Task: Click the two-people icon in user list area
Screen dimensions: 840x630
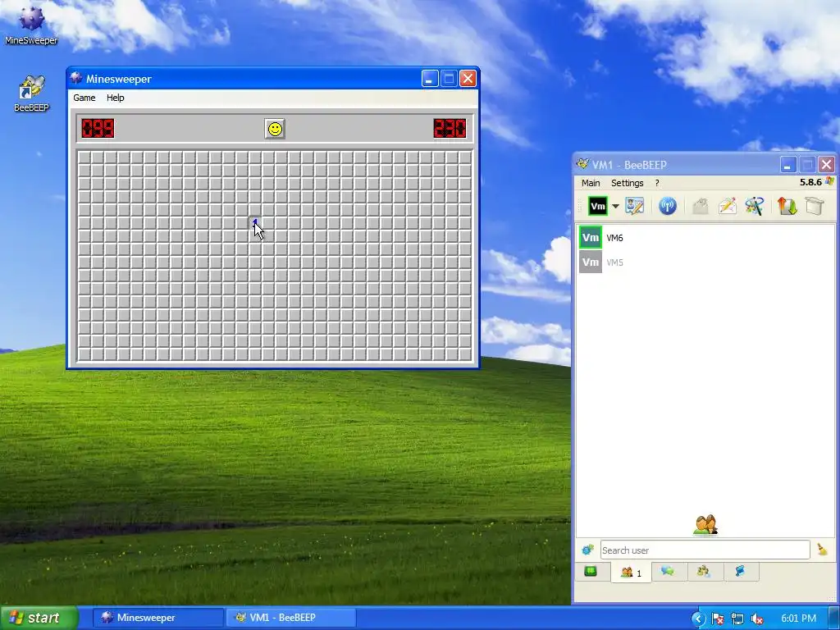Action: (705, 524)
